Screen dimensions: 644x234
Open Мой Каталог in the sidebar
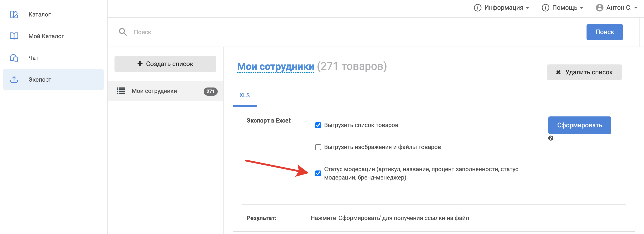46,36
